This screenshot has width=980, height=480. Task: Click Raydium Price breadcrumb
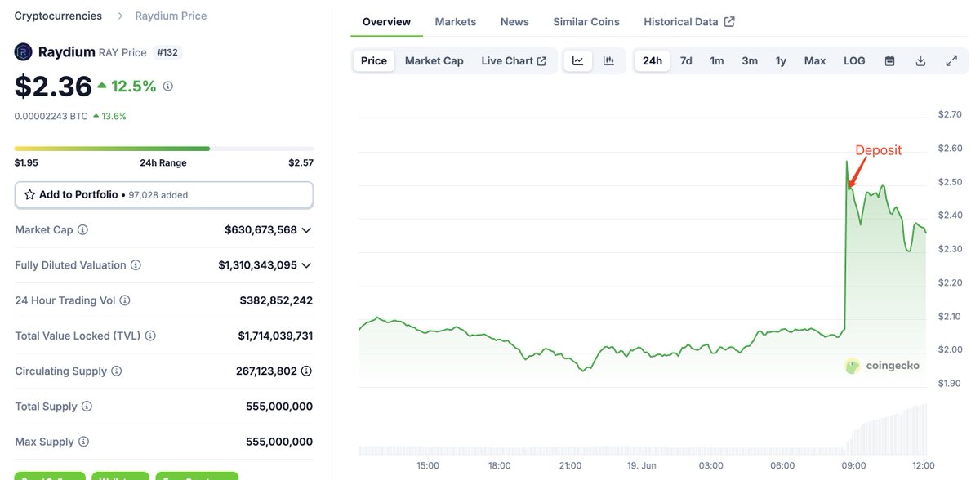coord(171,16)
